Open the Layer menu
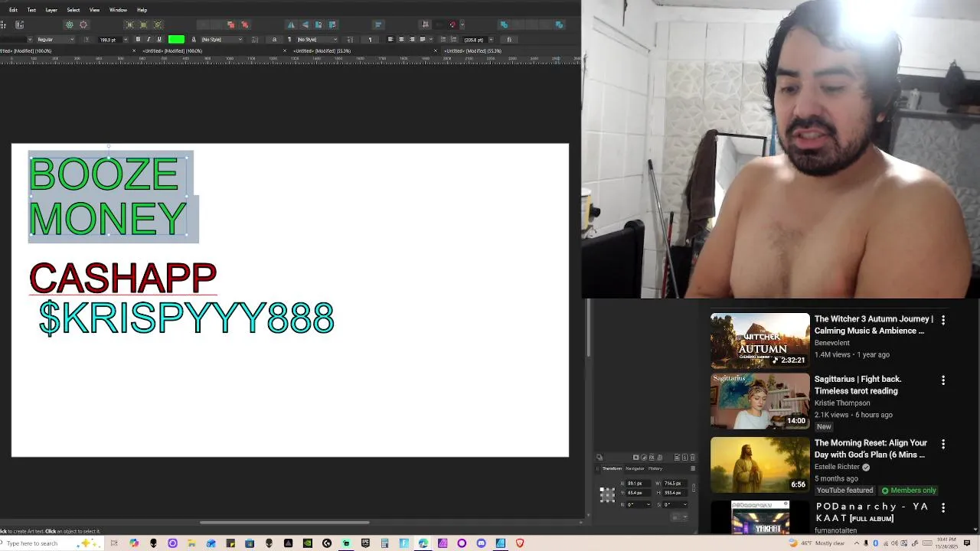 pyautogui.click(x=51, y=10)
